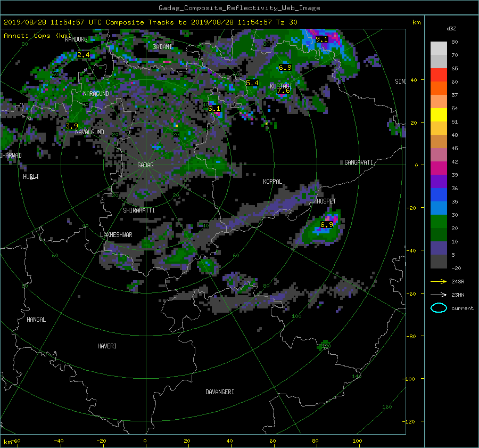479x448 pixels.
Task: Pick the violet purple dBZ swatch above 36
Action: pyautogui.click(x=439, y=181)
